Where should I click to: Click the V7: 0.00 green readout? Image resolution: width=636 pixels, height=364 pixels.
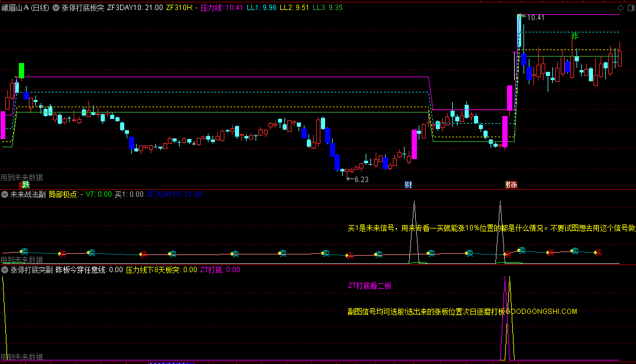98,194
